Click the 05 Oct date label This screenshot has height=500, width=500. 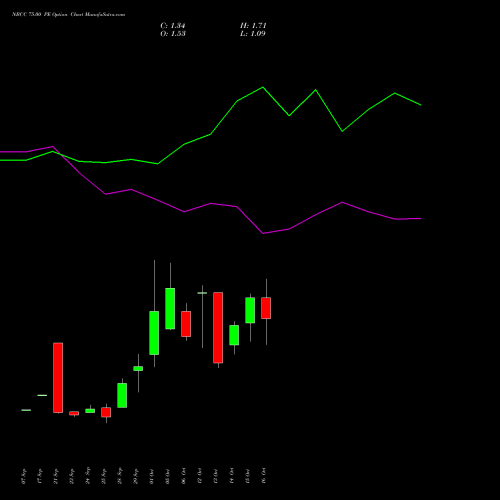pyautogui.click(x=168, y=476)
